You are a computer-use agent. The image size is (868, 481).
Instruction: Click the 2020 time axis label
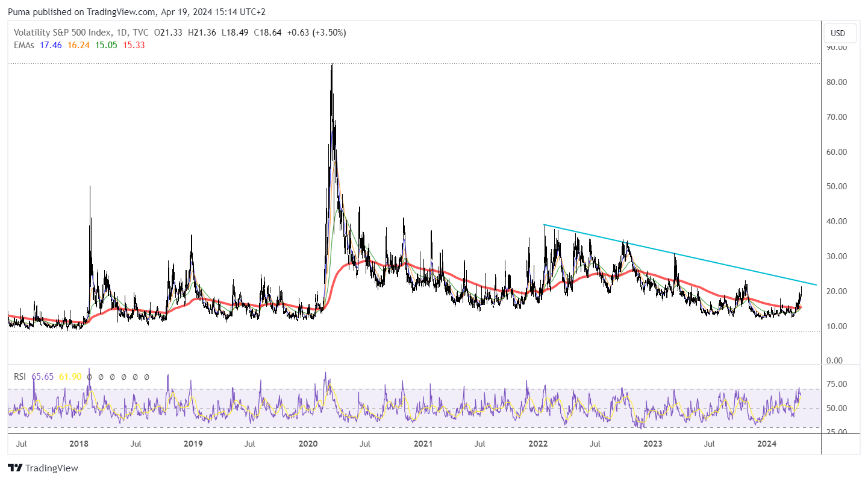(x=308, y=444)
